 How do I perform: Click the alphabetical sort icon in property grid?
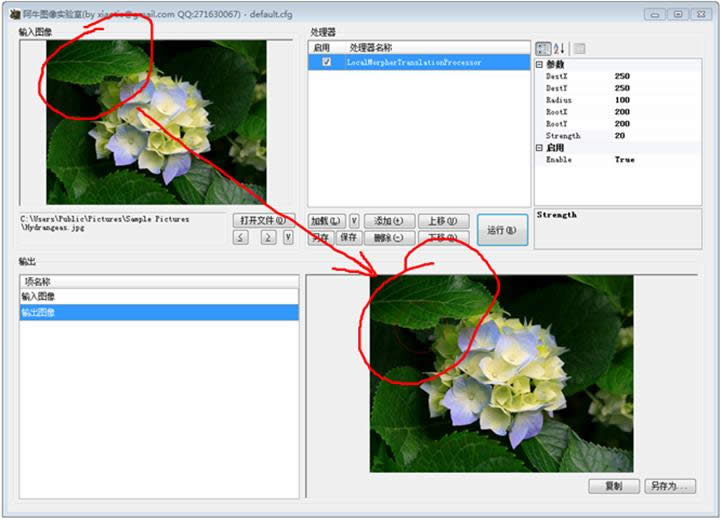coord(559,48)
